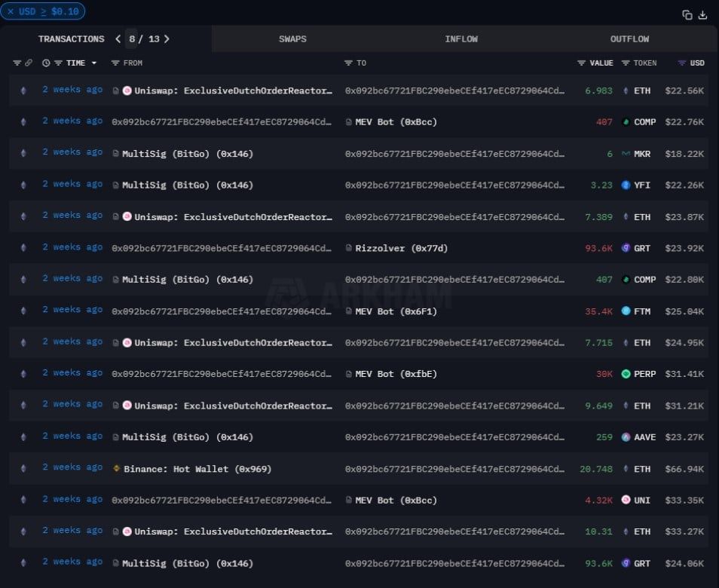Open the Transactions tab
This screenshot has height=588, width=719.
click(72, 39)
